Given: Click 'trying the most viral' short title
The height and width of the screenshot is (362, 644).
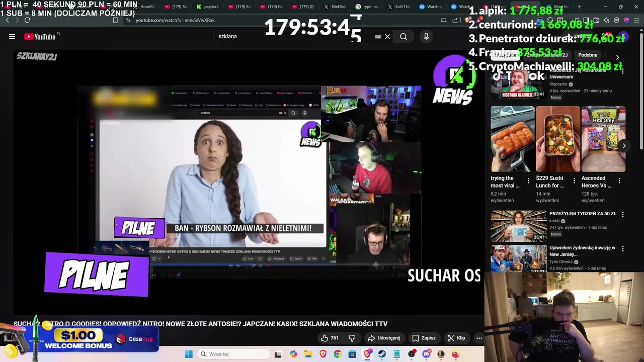Looking at the screenshot, I should [505, 182].
